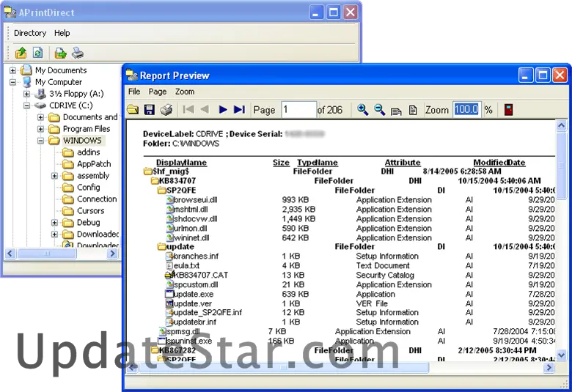Go to next page of report
Screen dimensions: 572x392
click(x=223, y=109)
